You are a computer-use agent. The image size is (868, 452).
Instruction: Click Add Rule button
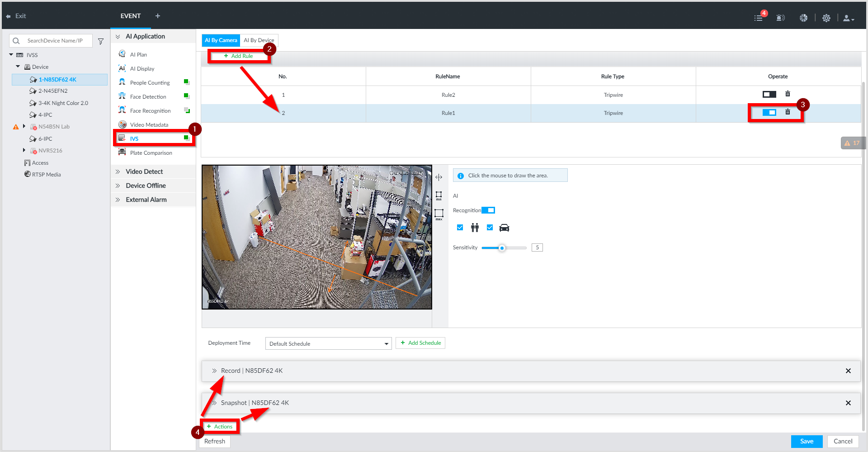coord(239,56)
